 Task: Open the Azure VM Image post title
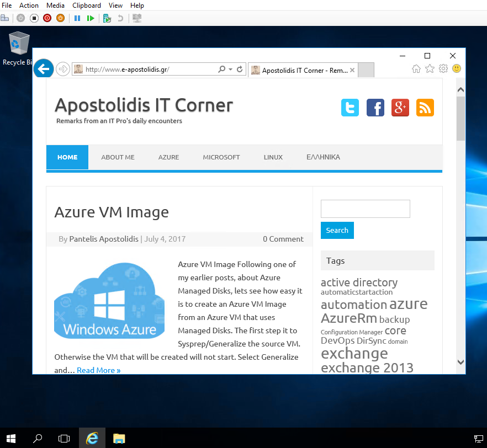coord(112,212)
